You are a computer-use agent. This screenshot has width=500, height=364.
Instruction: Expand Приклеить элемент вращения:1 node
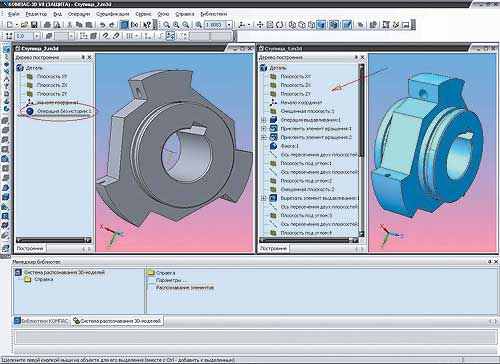pos(264,128)
